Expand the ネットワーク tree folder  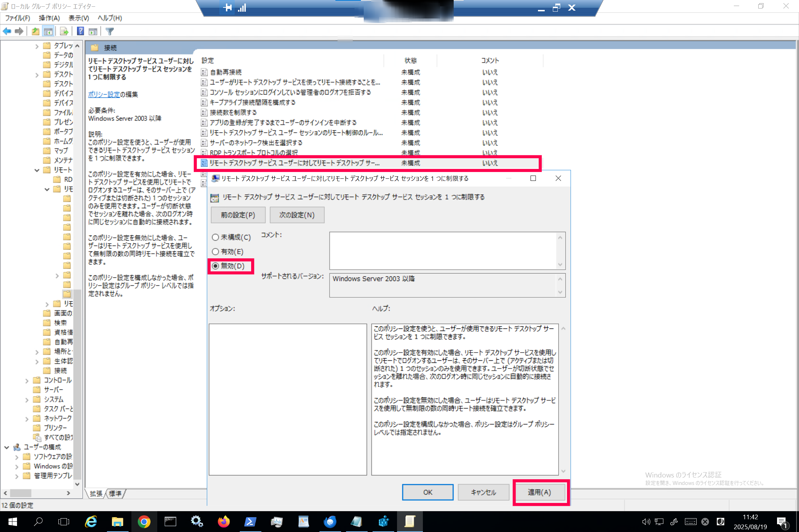(x=27, y=419)
